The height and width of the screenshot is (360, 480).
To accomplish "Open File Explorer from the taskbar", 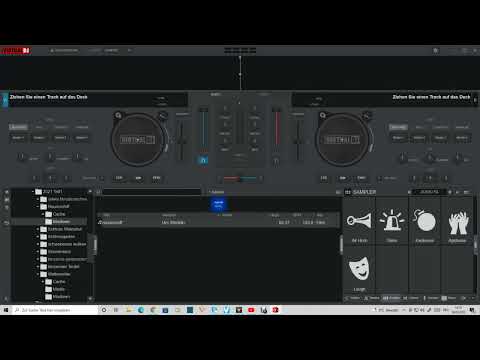I will point(129,310).
